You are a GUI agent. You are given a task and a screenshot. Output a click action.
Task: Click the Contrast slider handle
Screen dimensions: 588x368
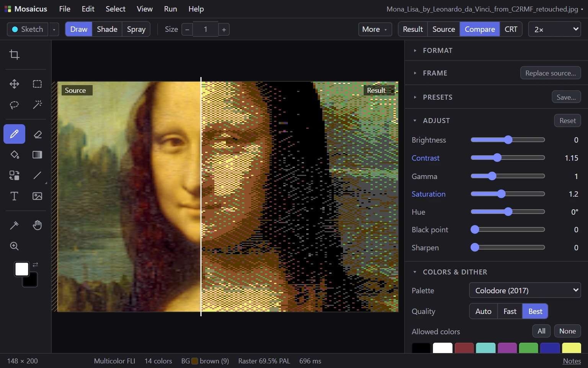(497, 158)
